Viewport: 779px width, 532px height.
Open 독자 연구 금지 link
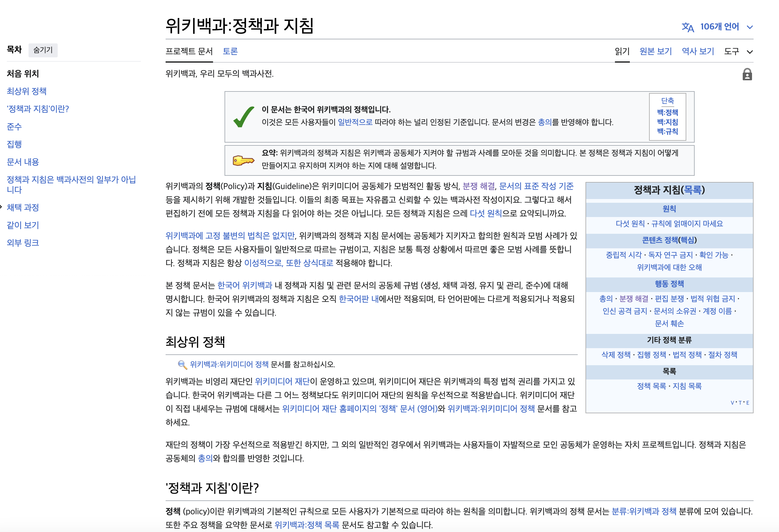[670, 255]
